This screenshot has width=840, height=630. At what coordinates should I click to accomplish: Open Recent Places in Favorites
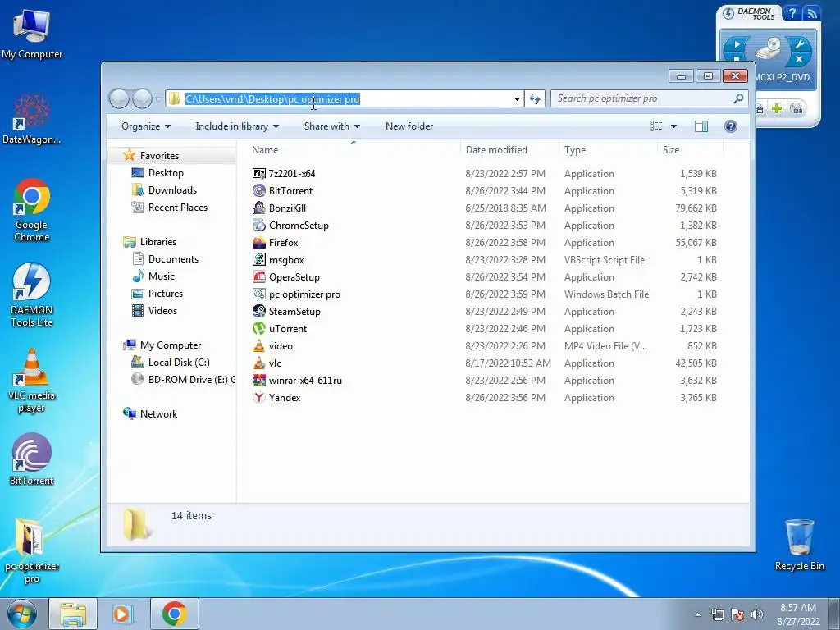point(177,208)
